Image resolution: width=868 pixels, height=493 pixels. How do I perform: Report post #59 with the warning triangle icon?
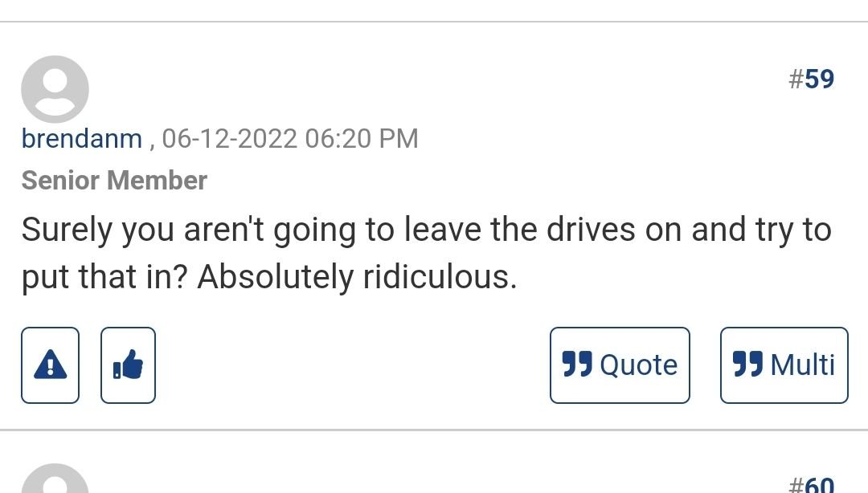(50, 365)
